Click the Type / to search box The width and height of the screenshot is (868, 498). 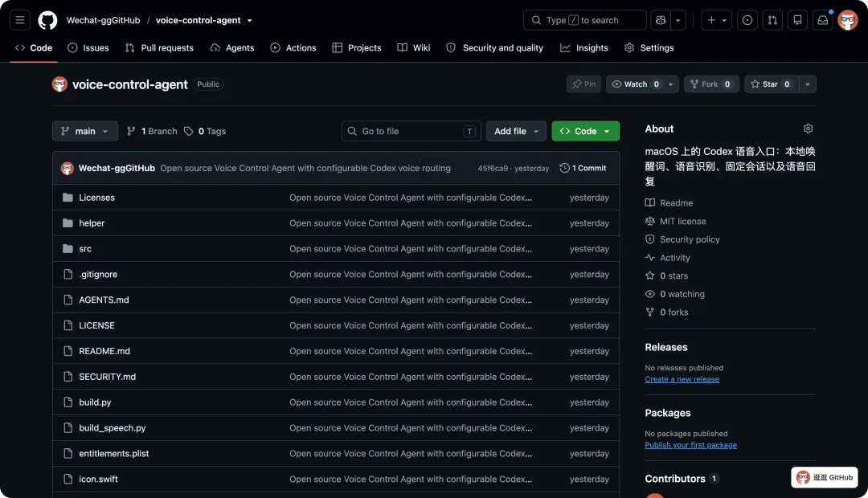pos(584,20)
